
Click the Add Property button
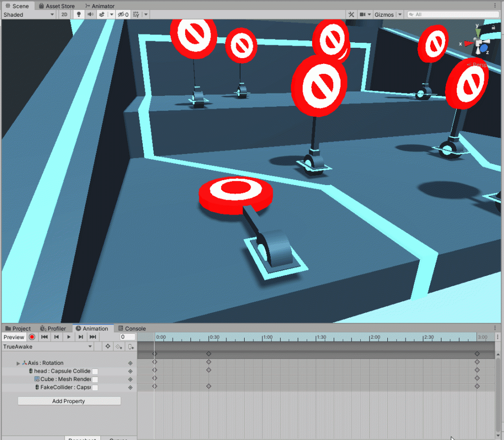pos(68,401)
